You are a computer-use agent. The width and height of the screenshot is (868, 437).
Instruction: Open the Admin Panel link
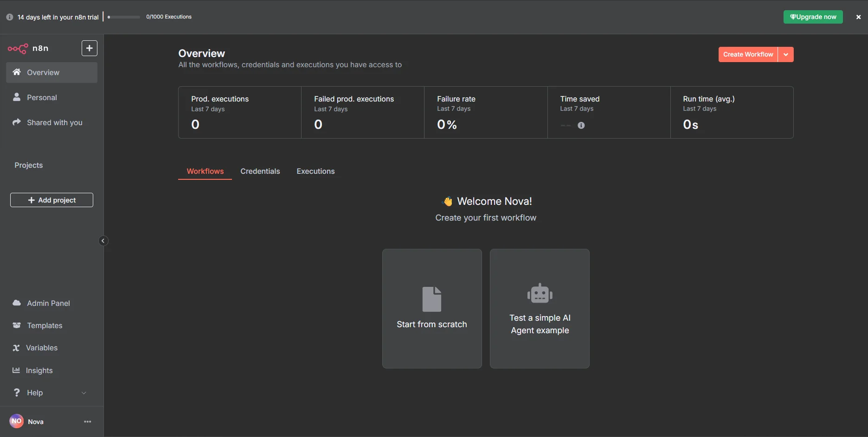pyautogui.click(x=51, y=303)
